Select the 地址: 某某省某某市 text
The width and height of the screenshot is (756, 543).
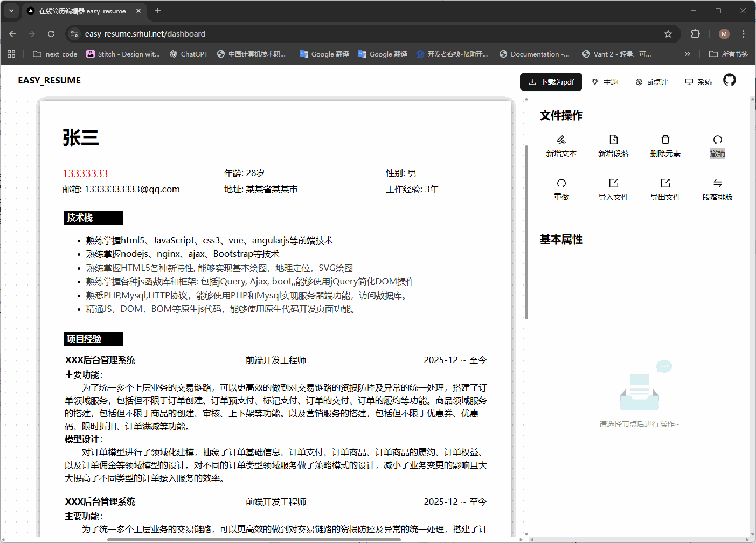click(x=261, y=190)
